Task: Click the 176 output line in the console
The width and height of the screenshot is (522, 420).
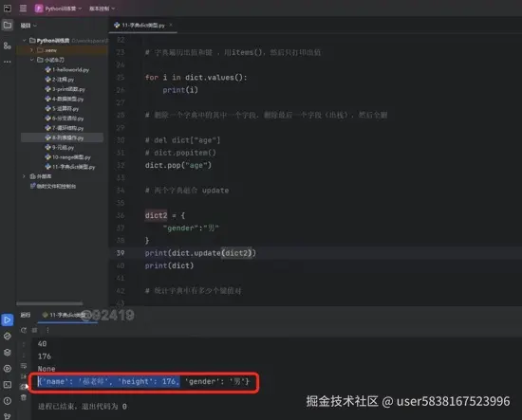Action: tap(45, 356)
